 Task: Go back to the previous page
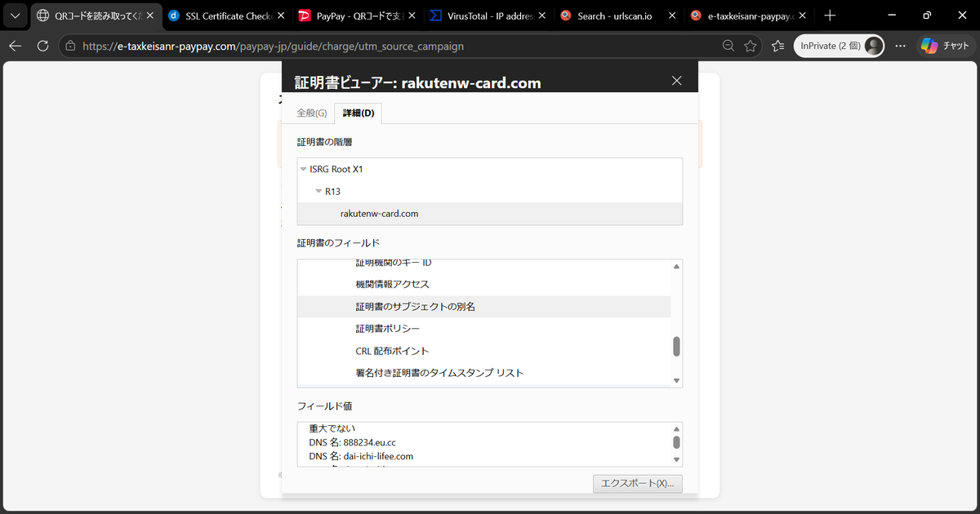15,46
